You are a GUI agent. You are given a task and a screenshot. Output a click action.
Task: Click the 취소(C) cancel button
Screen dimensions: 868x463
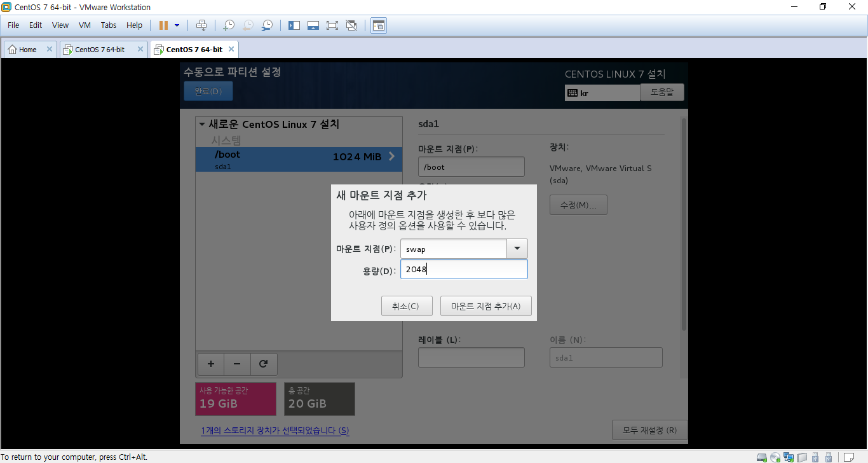click(x=407, y=306)
